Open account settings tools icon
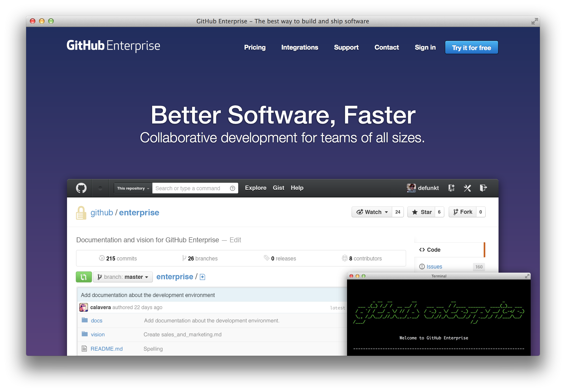Viewport: 566px width, 392px height. (x=467, y=188)
